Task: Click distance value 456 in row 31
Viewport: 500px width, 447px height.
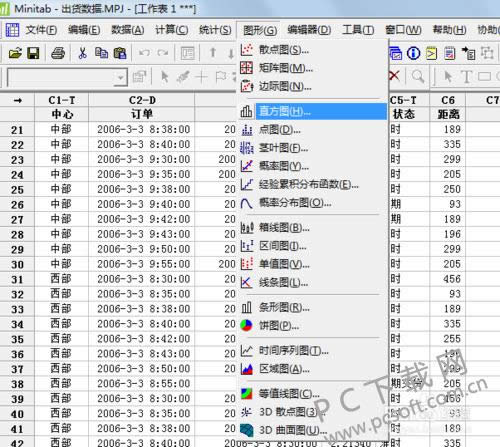Action: (448, 279)
